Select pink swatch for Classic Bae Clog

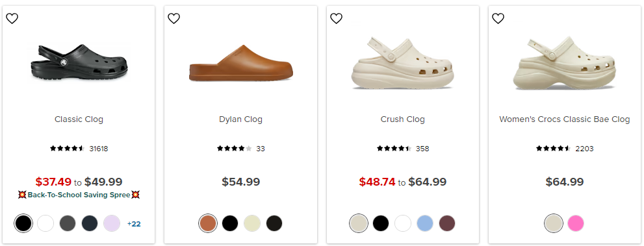pos(575,223)
